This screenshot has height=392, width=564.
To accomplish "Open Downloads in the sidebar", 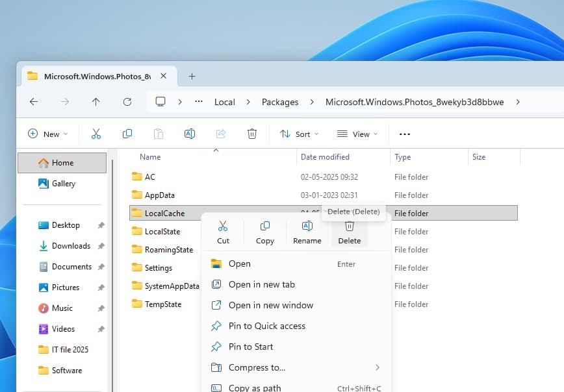I will tap(71, 246).
